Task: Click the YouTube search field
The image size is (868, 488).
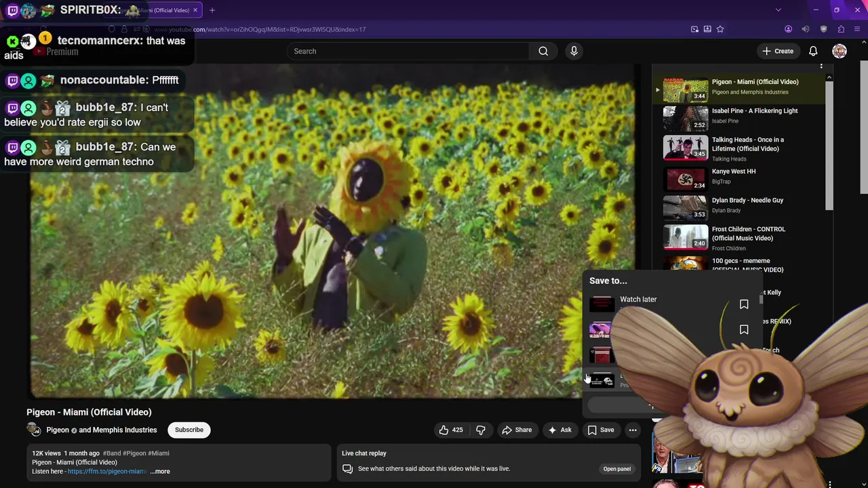Action: pos(408,51)
